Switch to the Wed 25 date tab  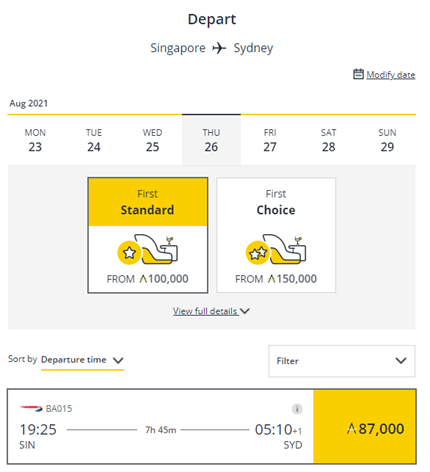(x=153, y=140)
